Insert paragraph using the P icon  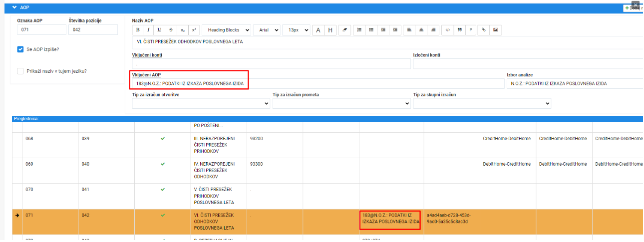pos(471,30)
